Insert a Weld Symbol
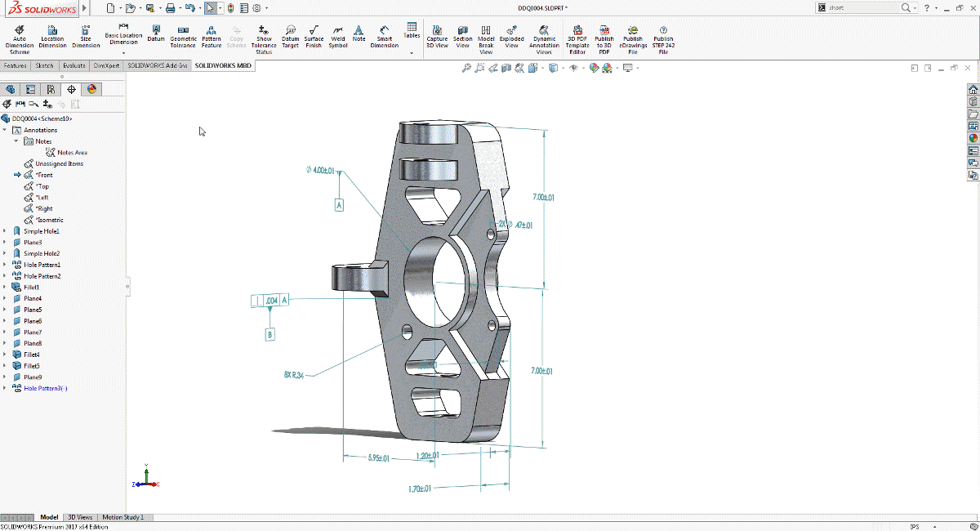This screenshot has height=531, width=980. (338, 37)
